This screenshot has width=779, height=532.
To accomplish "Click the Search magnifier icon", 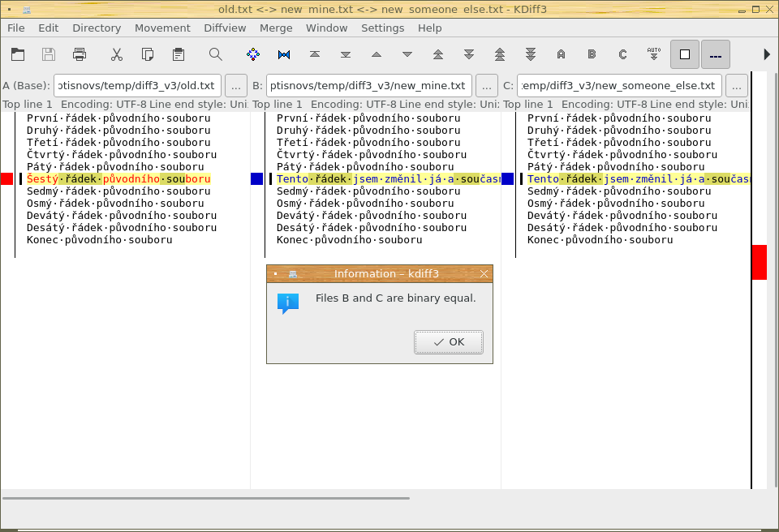I will tap(215, 54).
